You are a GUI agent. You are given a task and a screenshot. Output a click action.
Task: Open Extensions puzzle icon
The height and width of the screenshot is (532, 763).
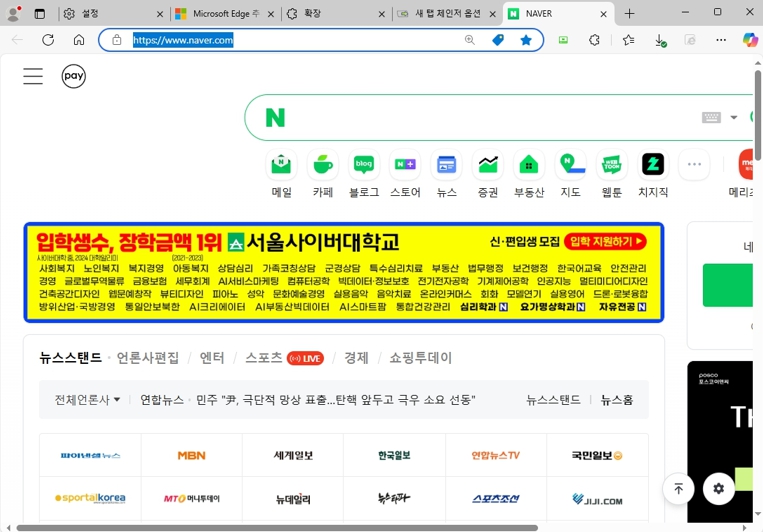[594, 40]
